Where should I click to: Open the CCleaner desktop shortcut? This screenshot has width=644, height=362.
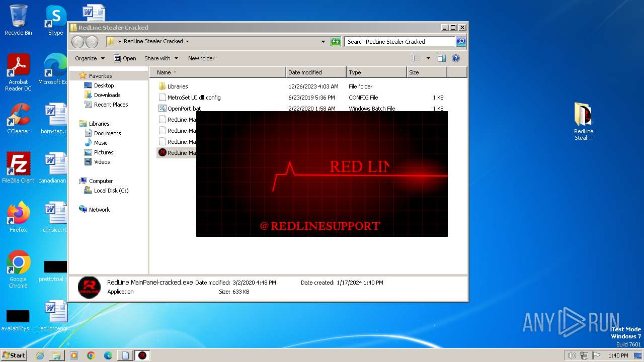point(18,119)
